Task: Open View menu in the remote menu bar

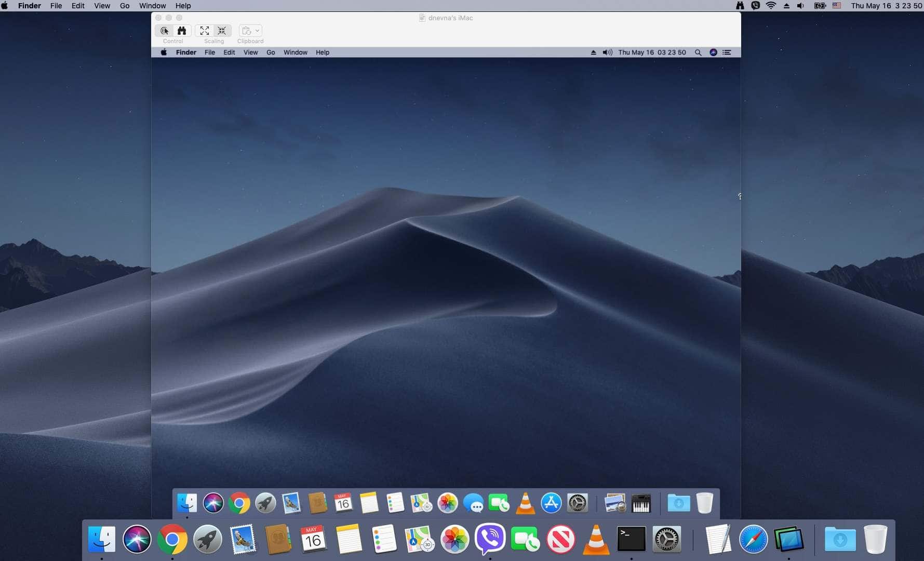Action: tap(251, 52)
